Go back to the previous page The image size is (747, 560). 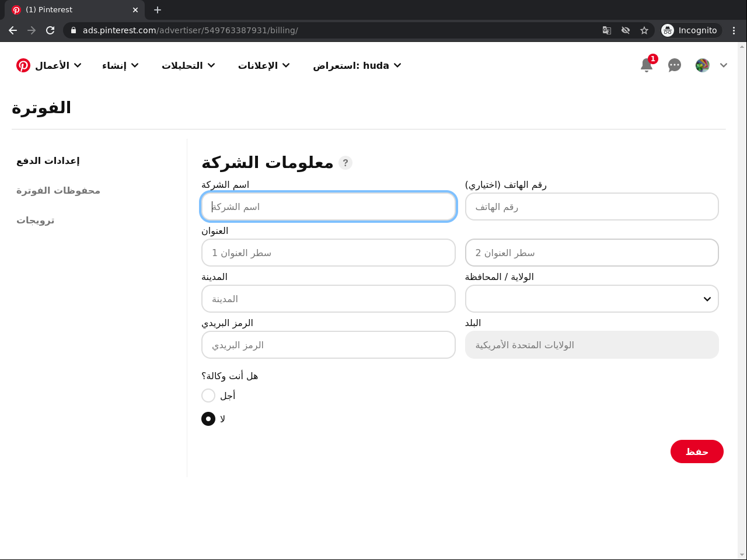coord(13,30)
